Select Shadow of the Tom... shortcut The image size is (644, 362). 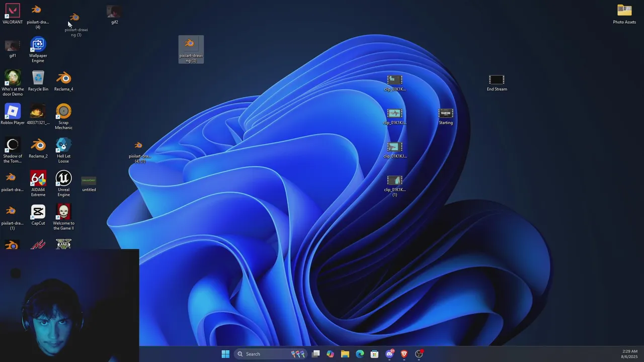tap(13, 151)
